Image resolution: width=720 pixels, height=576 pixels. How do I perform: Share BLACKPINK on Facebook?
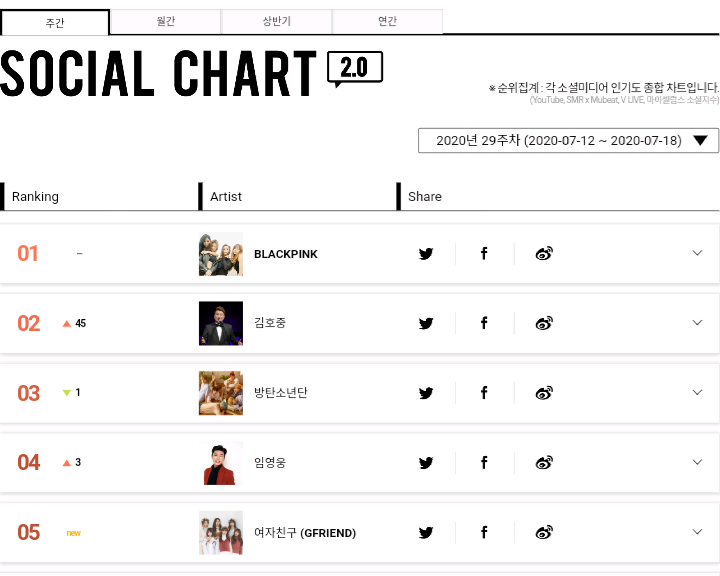point(484,254)
